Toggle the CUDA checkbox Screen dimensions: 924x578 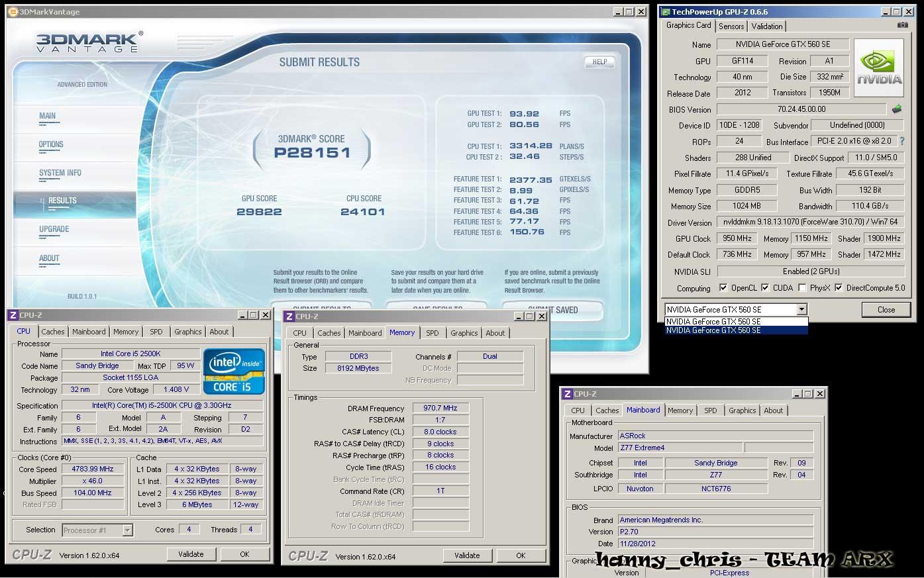765,288
